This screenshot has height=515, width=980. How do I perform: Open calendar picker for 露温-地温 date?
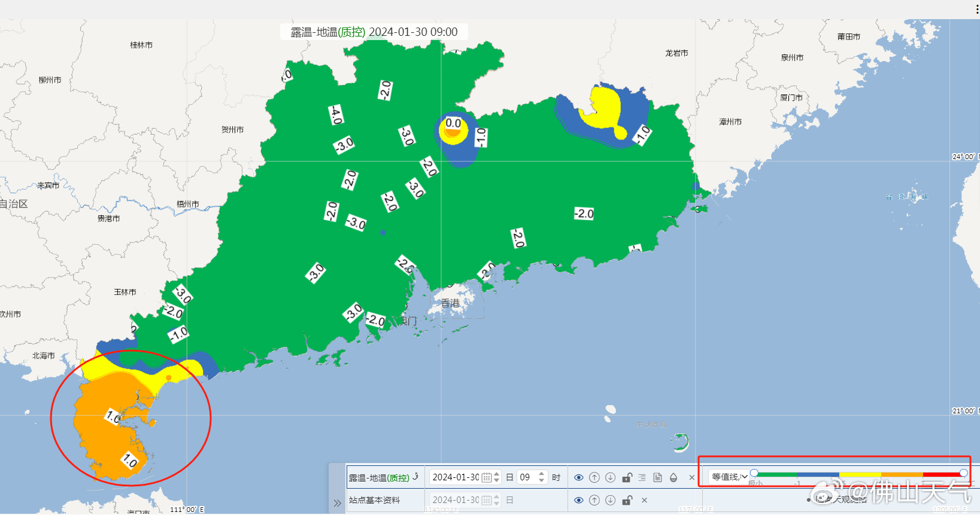pyautogui.click(x=487, y=477)
